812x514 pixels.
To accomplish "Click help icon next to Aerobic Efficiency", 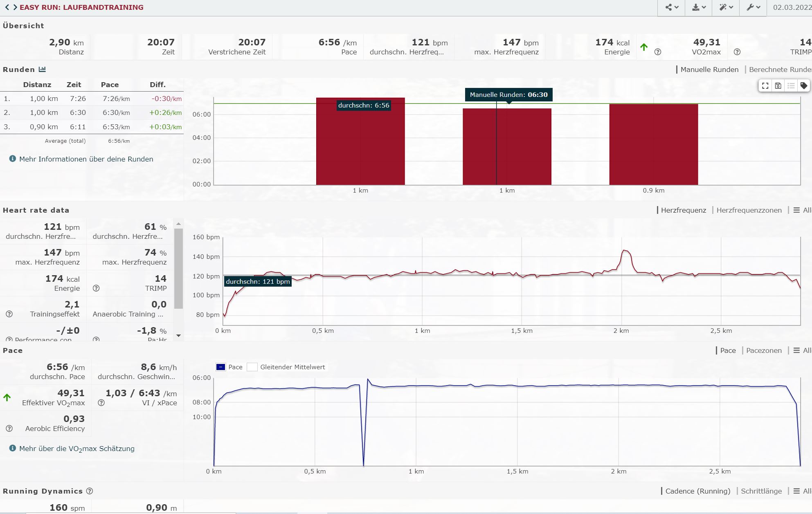I will pos(9,429).
